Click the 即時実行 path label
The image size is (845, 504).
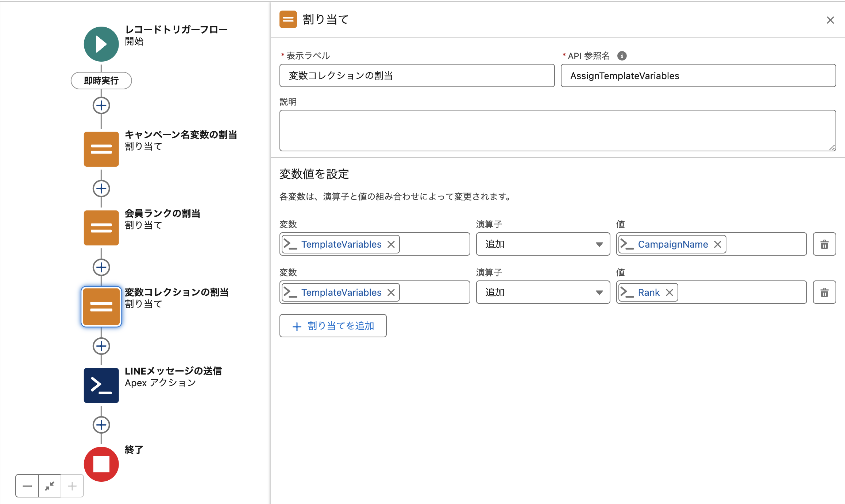[x=101, y=81]
